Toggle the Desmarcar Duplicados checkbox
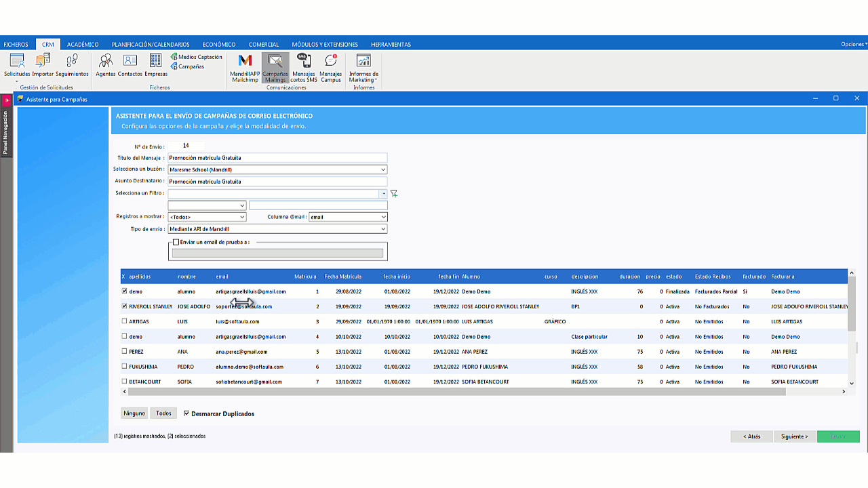Viewport: 868px width, 488px height. (186, 413)
